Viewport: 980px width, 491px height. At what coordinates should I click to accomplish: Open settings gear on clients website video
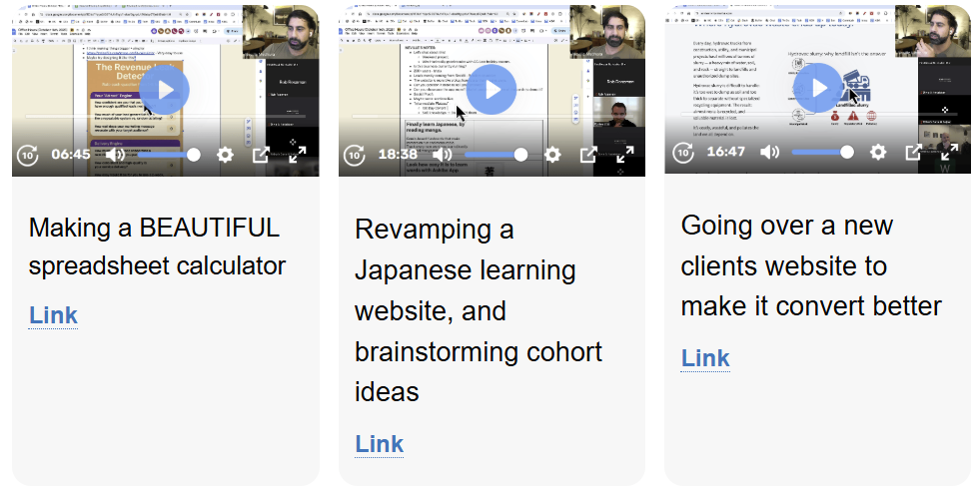click(x=878, y=152)
